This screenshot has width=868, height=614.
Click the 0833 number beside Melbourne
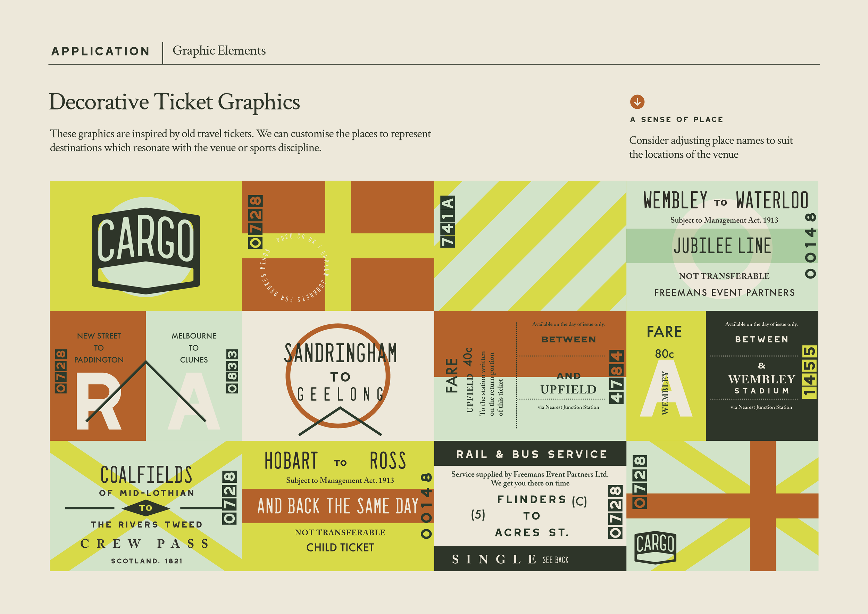point(232,371)
